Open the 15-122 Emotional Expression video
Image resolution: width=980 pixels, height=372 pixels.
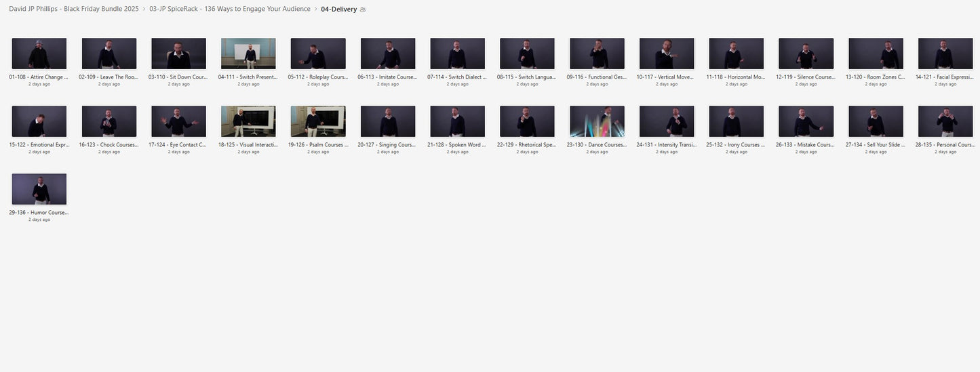click(x=39, y=121)
